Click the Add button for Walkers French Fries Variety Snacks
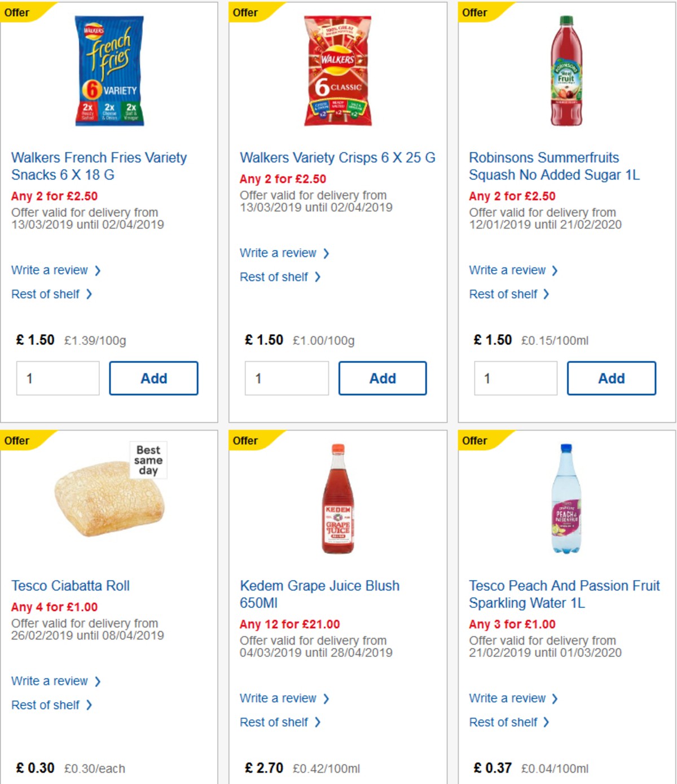Image resolution: width=677 pixels, height=784 pixels. [153, 378]
